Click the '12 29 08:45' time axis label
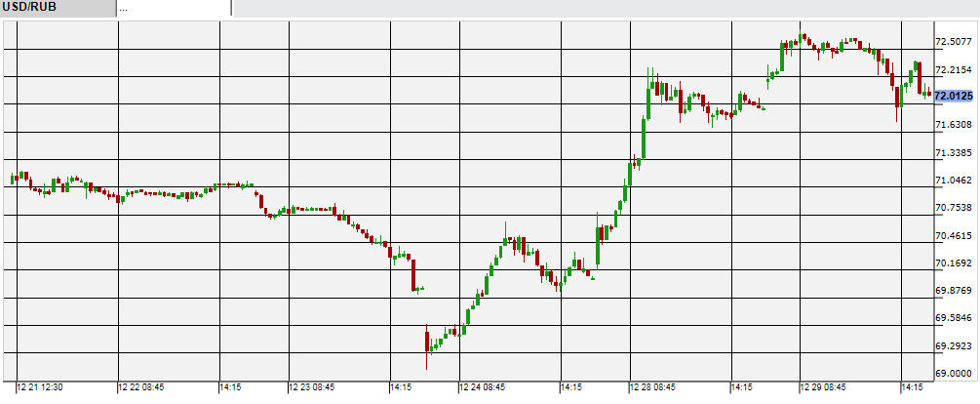 tap(824, 387)
